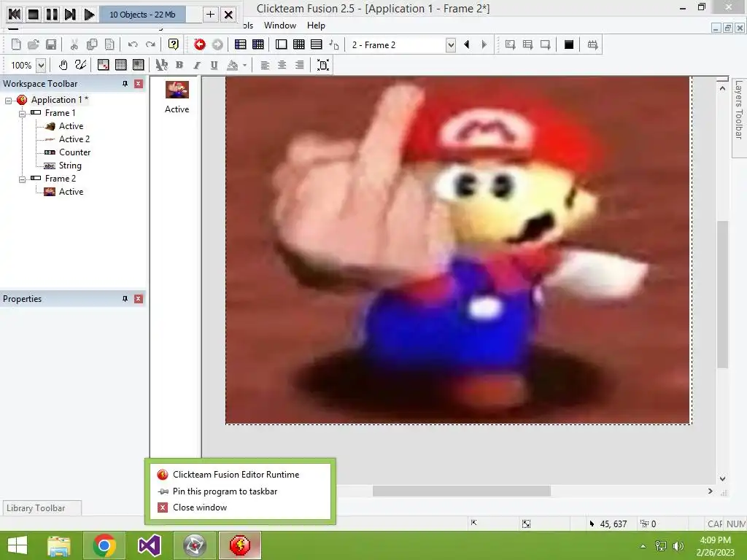Image resolution: width=747 pixels, height=560 pixels.
Task: Open the 100% zoom dropdown
Action: [41, 65]
